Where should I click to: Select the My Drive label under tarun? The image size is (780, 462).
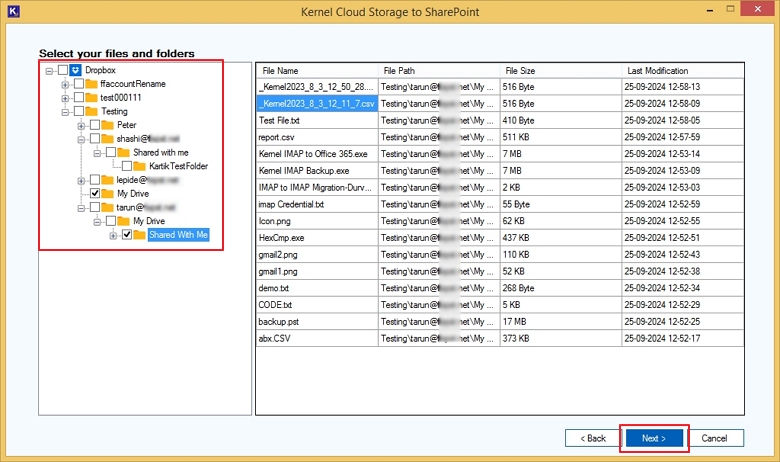149,221
